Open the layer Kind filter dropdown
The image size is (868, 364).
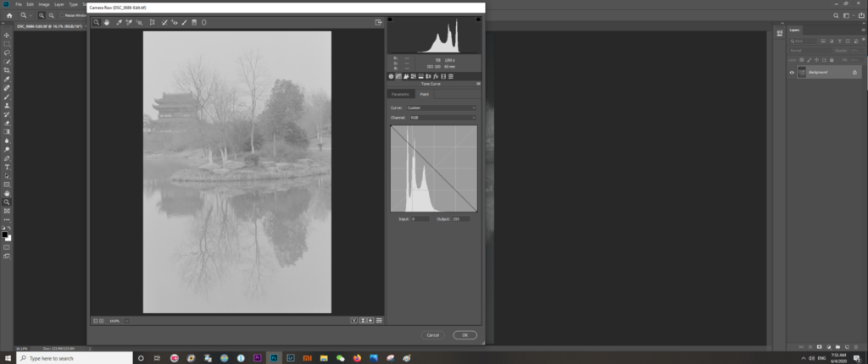(803, 41)
